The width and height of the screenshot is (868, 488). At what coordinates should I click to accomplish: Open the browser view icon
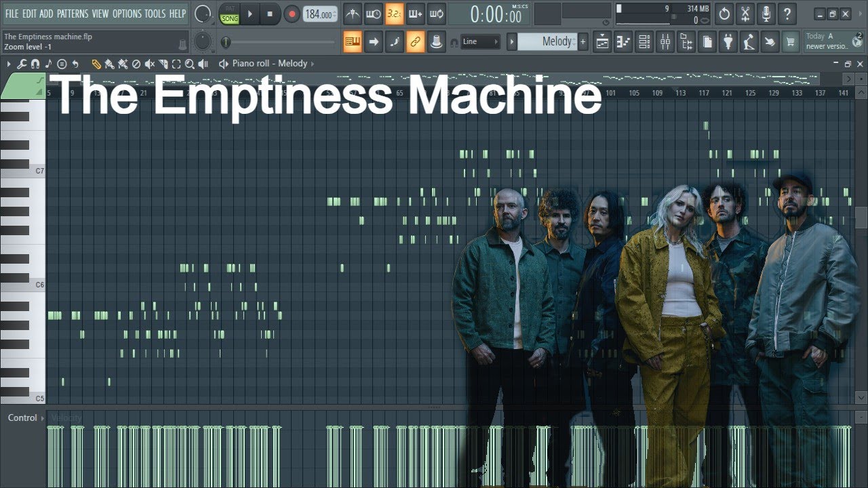click(686, 41)
